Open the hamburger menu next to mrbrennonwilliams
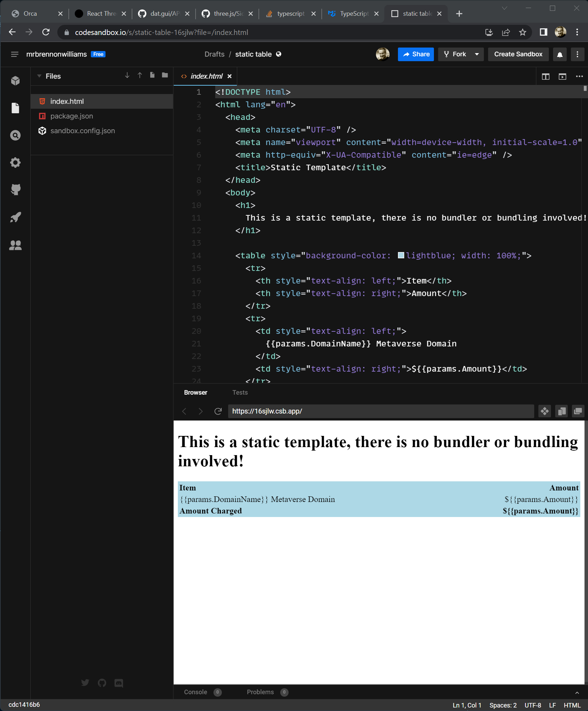588x711 pixels. point(14,54)
